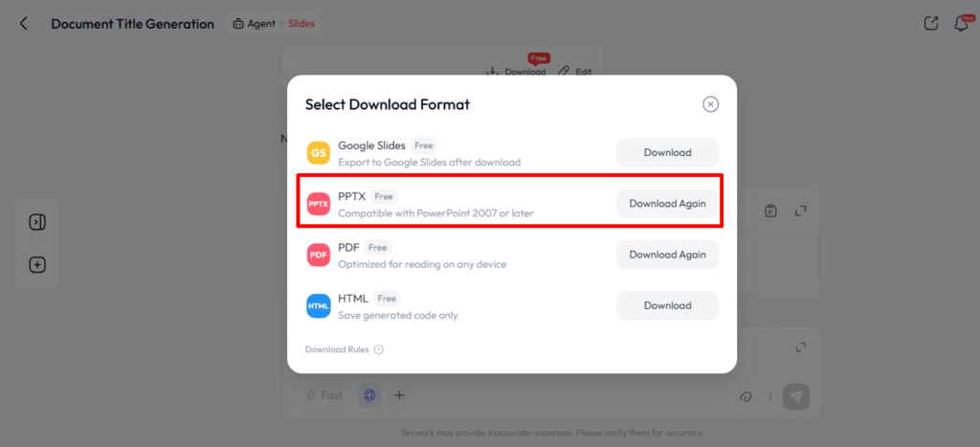Select the Agent breadcrumb item
Image resolution: width=980 pixels, height=447 pixels.
pyautogui.click(x=254, y=24)
